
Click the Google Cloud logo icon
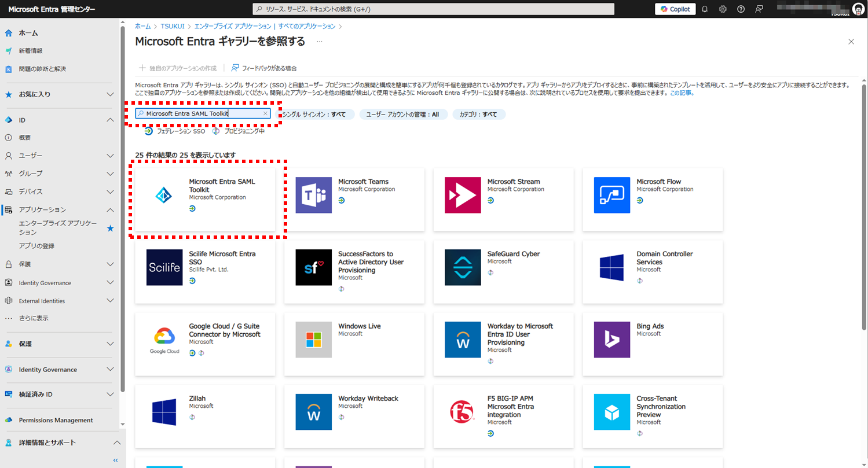click(164, 340)
